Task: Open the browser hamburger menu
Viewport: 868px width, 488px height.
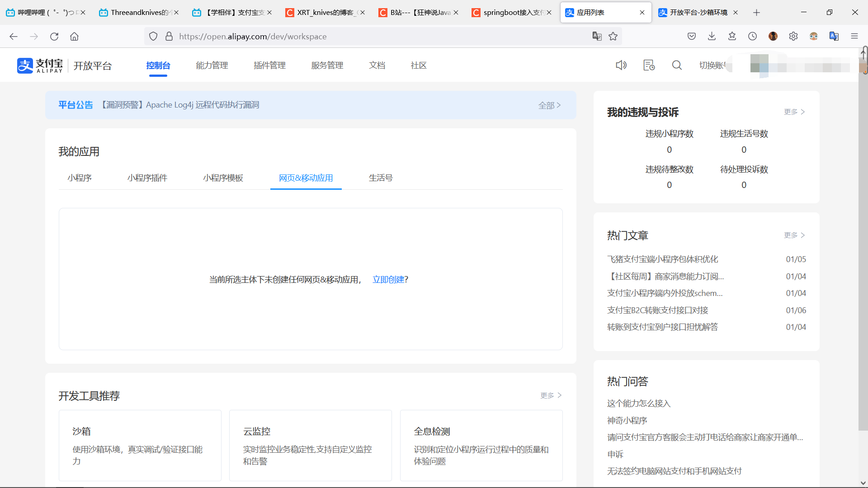Action: point(854,36)
